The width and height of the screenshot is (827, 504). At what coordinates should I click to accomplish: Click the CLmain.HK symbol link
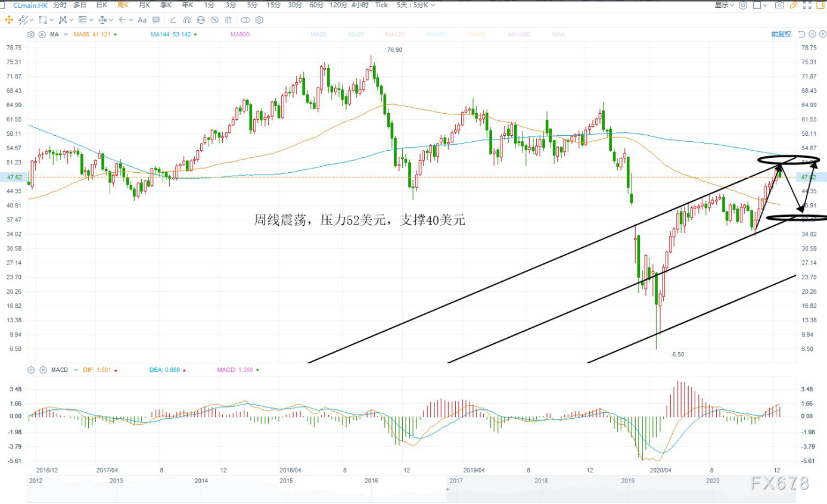[30, 5]
